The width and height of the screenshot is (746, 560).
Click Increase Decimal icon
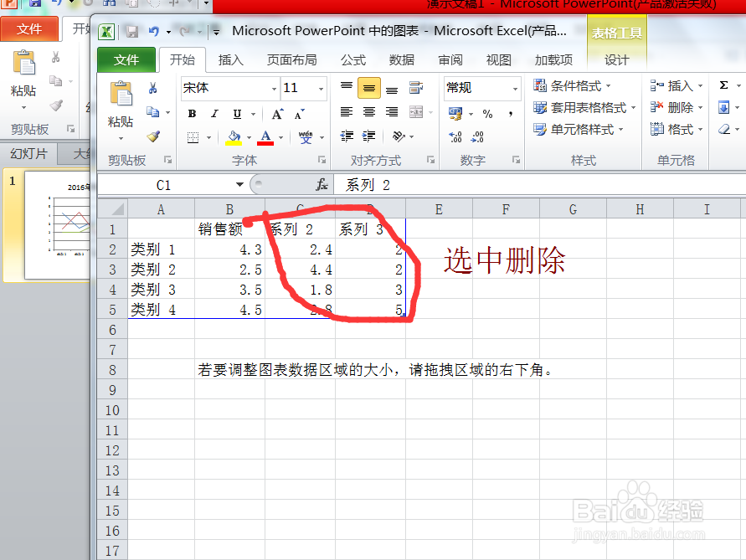click(455, 137)
